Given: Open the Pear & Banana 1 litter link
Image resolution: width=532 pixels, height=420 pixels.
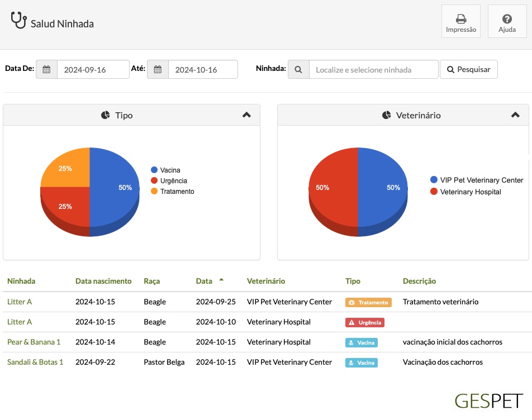Looking at the screenshot, I should click(x=34, y=342).
